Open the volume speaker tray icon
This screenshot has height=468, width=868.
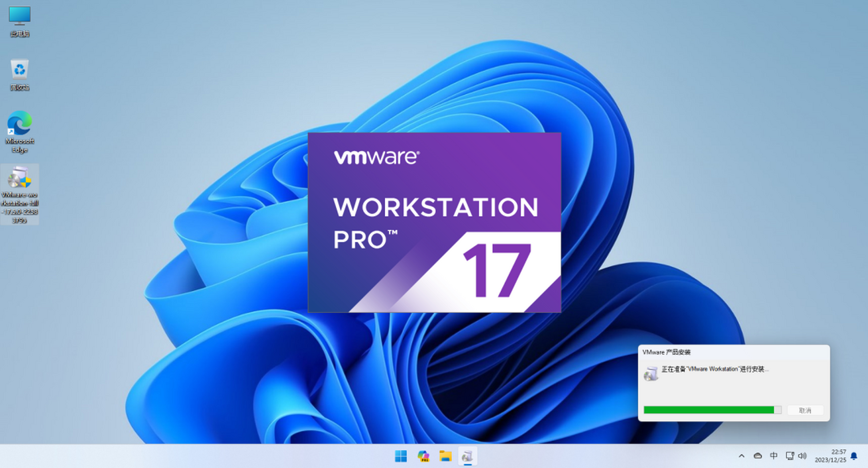[802, 456]
